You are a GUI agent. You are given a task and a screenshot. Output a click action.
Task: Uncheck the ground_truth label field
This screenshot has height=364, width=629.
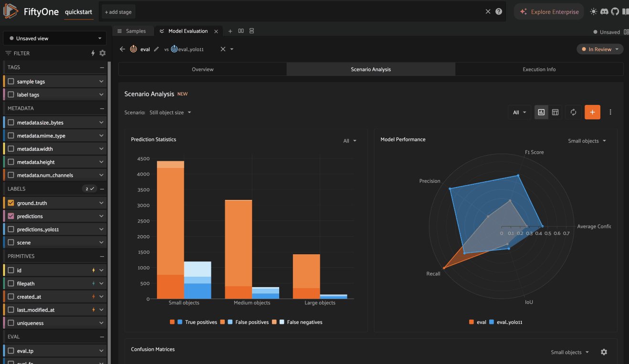(x=11, y=203)
